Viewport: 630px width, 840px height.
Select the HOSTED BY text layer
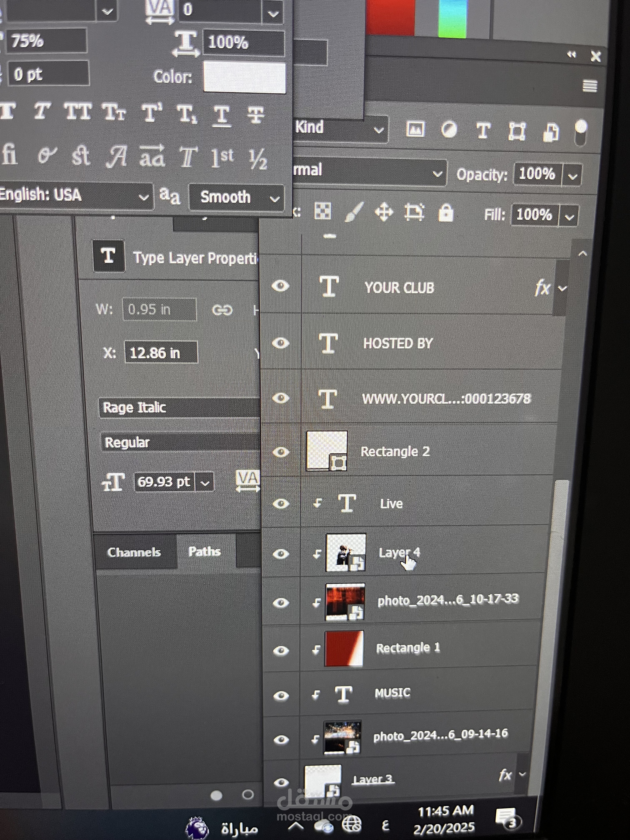pos(397,344)
